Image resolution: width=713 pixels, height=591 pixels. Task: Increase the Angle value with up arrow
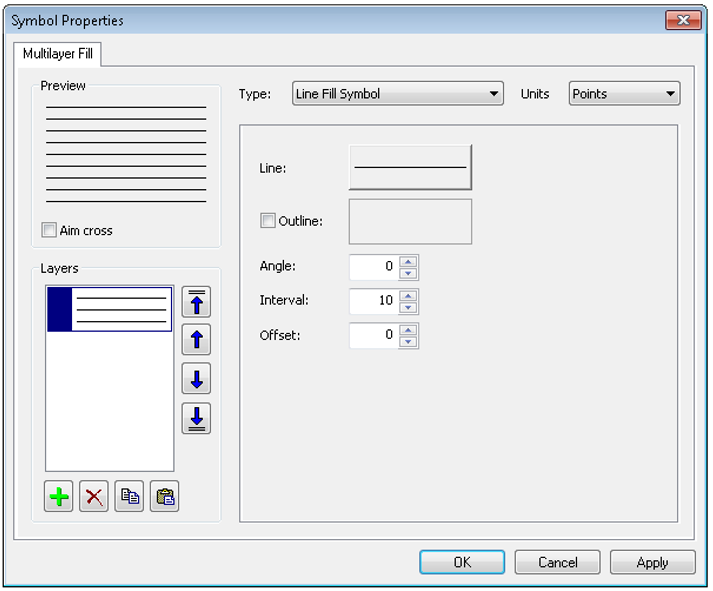[x=408, y=263]
